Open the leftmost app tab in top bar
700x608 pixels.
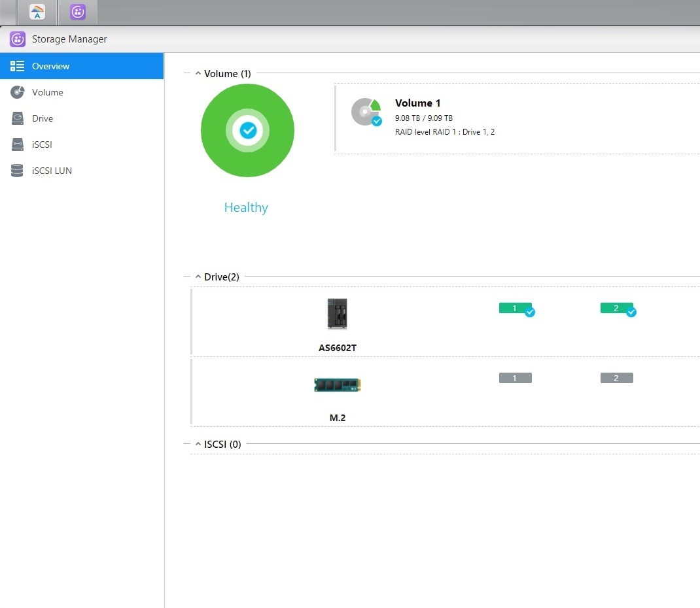click(37, 12)
